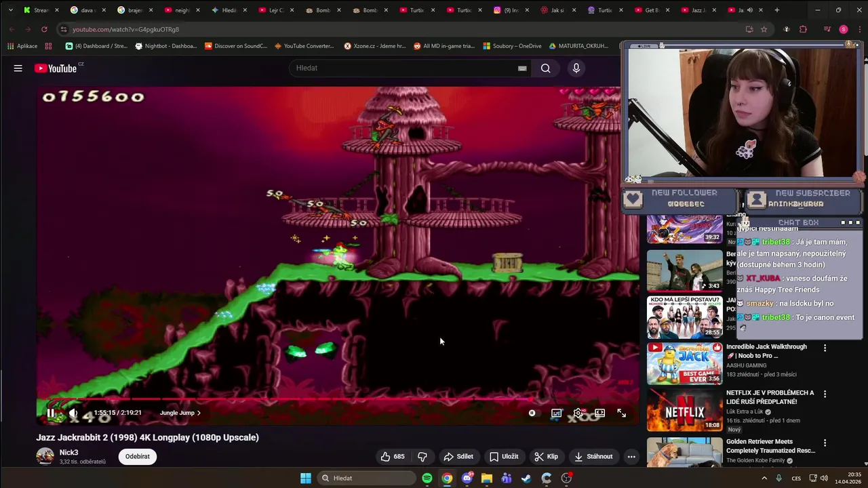
Task: Seek on the red video progress bar
Action: click(x=337, y=399)
